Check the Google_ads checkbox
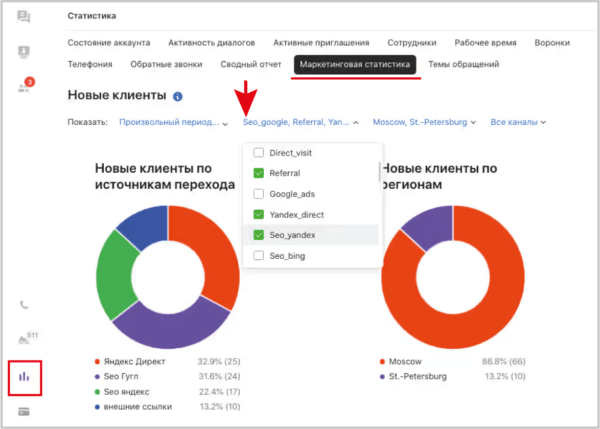The image size is (600, 429). click(x=259, y=194)
